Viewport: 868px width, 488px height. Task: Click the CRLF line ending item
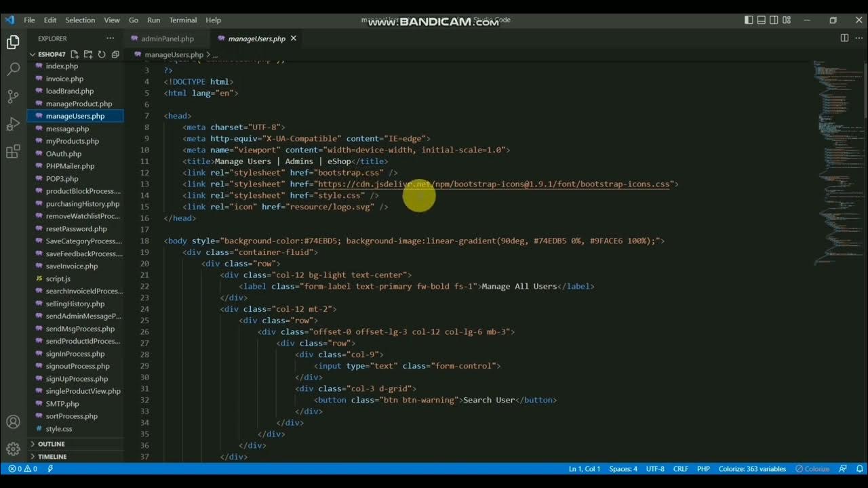tap(681, 468)
